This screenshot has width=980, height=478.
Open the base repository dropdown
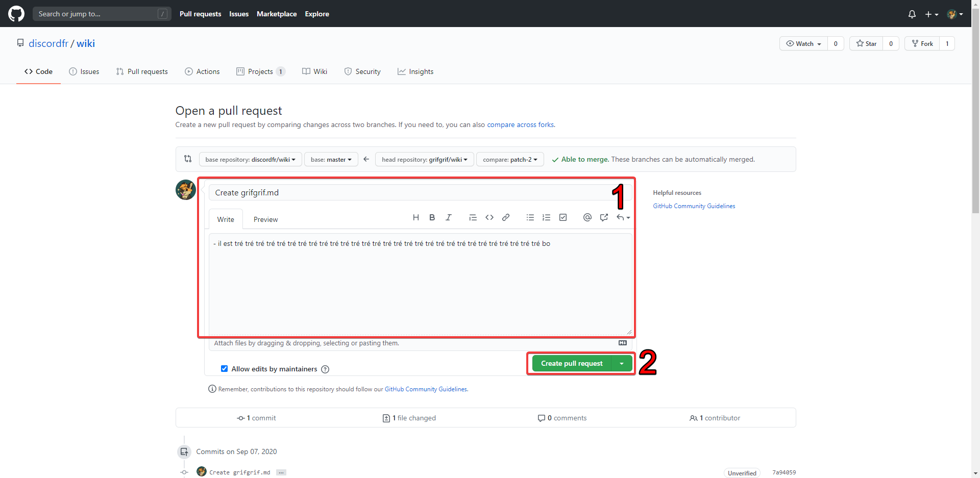[x=250, y=159]
